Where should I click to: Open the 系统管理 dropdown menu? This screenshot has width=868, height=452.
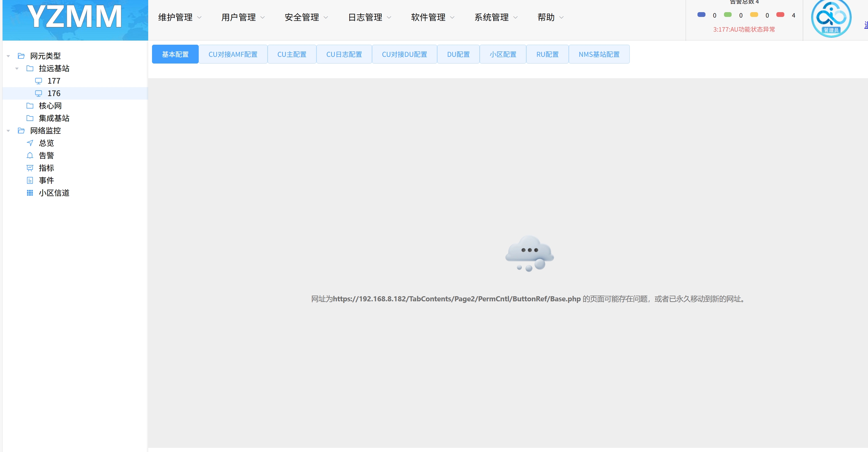496,17
